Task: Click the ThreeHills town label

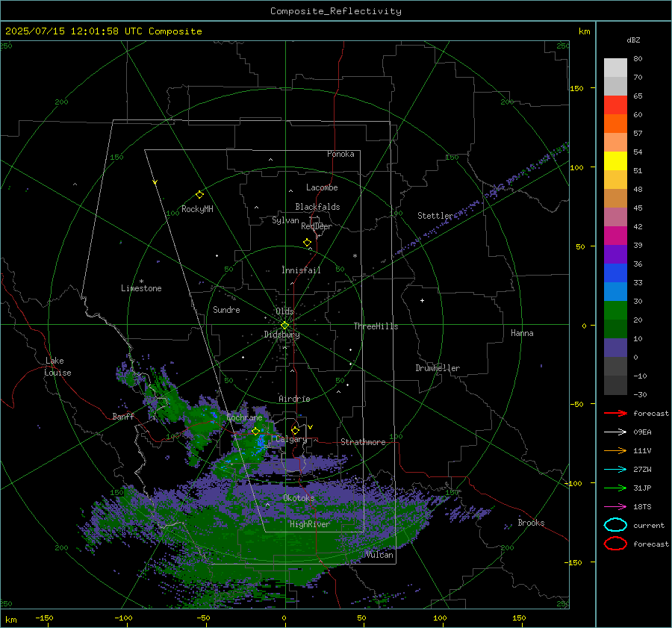Action: [376, 326]
